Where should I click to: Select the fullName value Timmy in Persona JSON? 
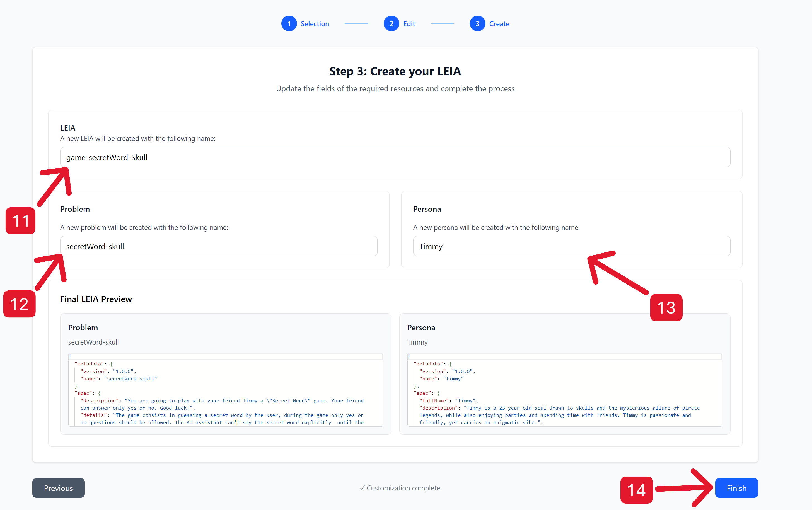[466, 400]
